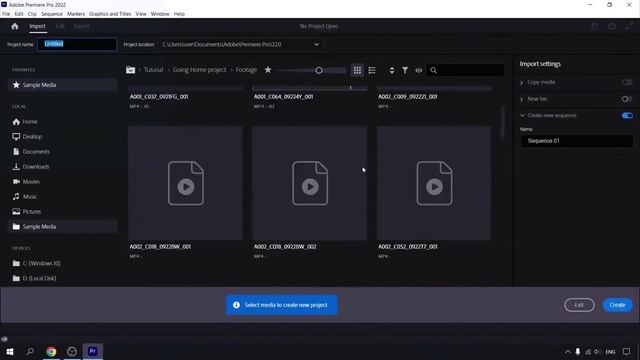Go to the Home screen icon
The height and width of the screenshot is (360, 640).
point(15,26)
